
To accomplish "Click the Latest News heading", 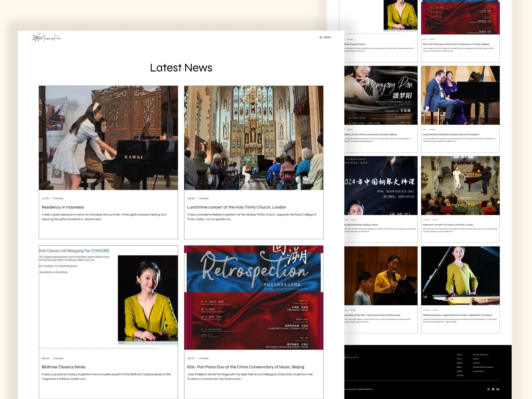I will click(x=181, y=68).
